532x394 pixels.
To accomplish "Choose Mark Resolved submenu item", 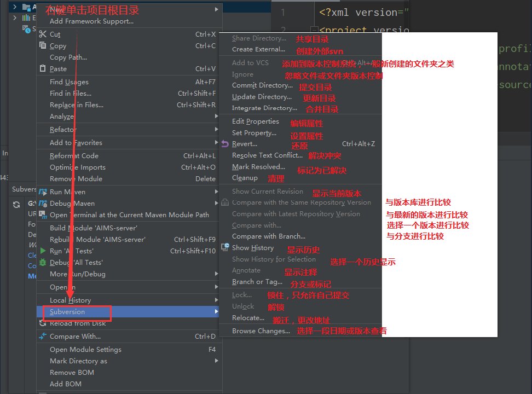I will point(258,166).
